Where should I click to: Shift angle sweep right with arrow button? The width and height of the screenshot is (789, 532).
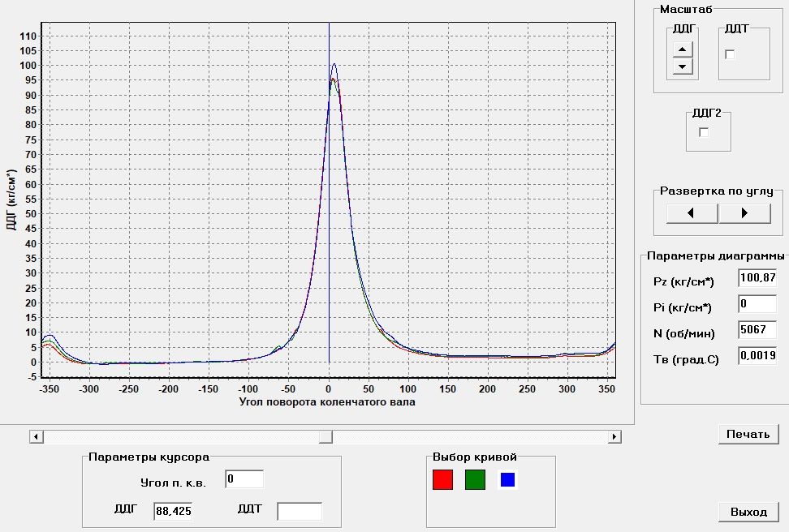tap(744, 213)
